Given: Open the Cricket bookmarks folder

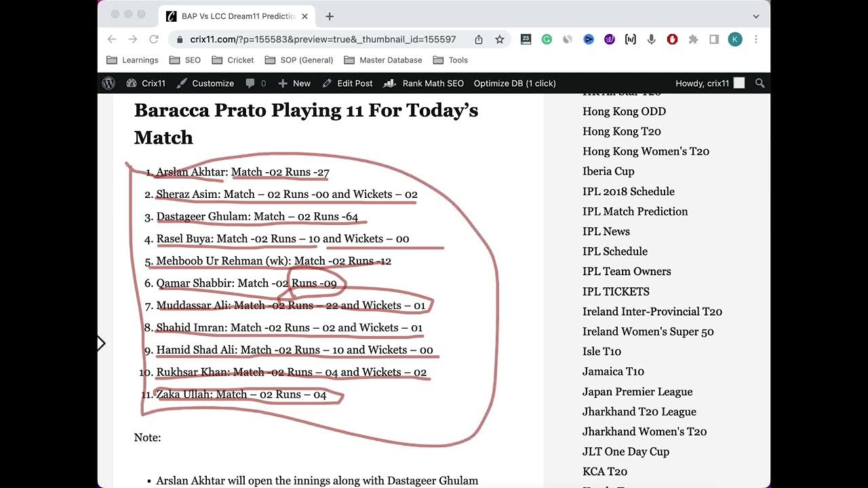Looking at the screenshot, I should coord(233,60).
